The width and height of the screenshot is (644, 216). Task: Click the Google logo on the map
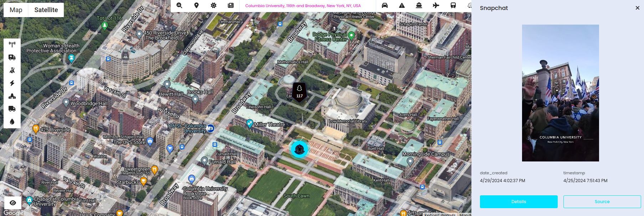(14, 212)
